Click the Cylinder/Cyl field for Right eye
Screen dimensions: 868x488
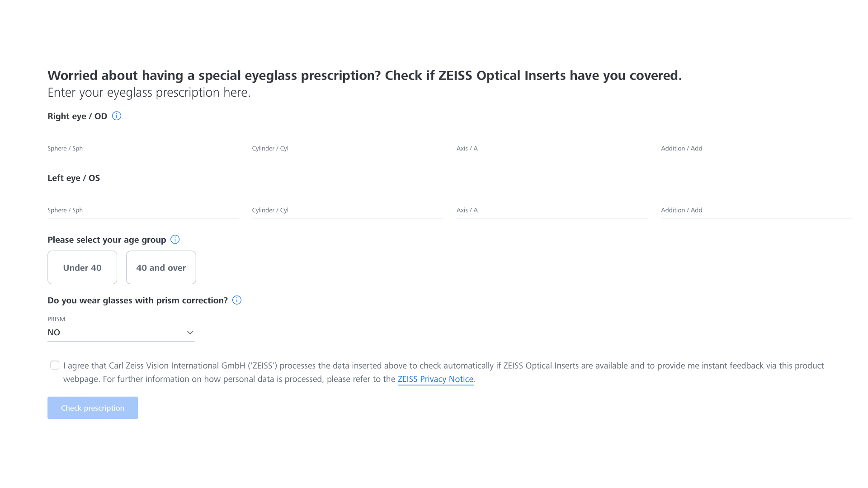tap(348, 148)
